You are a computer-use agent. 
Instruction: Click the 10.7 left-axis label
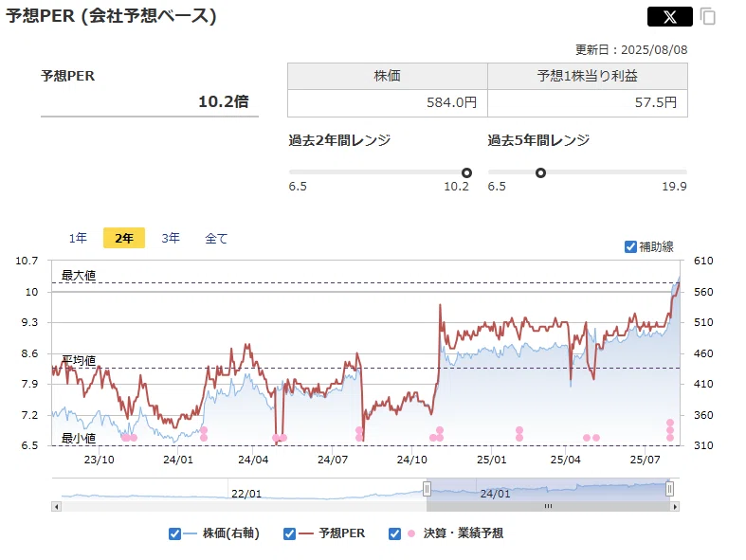coord(27,261)
